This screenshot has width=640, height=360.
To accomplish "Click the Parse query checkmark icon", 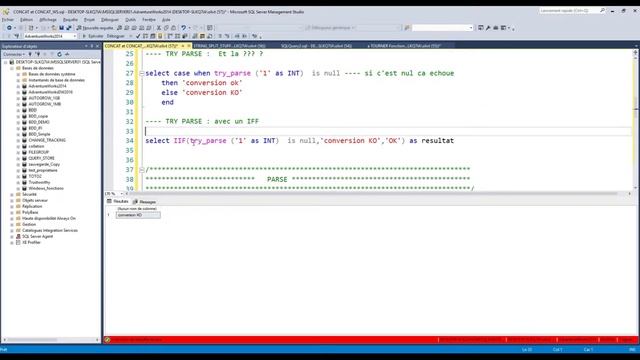I will tap(138, 36).
